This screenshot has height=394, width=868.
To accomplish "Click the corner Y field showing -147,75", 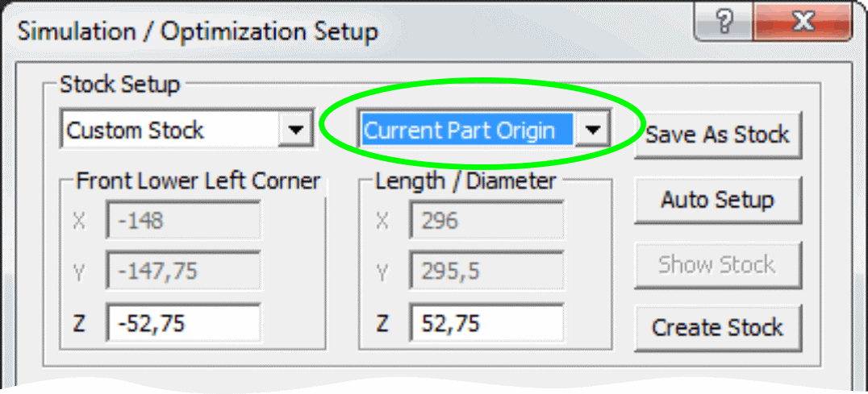I will [183, 272].
